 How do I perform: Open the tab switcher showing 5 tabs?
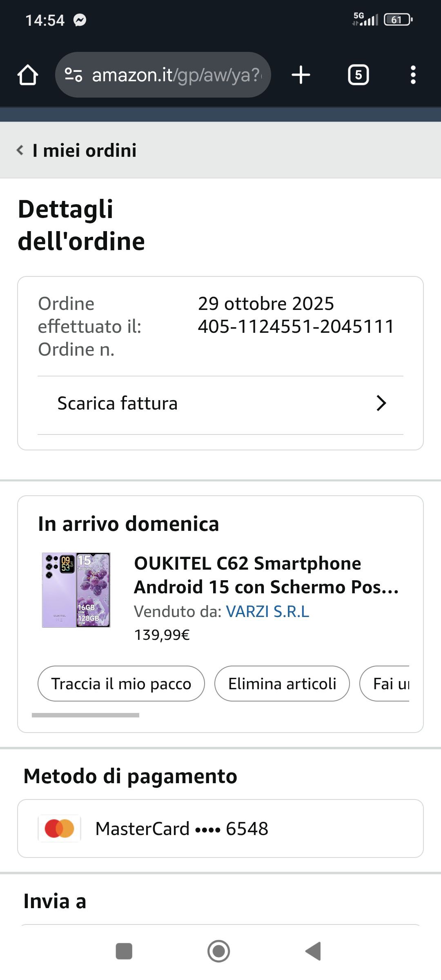tap(358, 75)
